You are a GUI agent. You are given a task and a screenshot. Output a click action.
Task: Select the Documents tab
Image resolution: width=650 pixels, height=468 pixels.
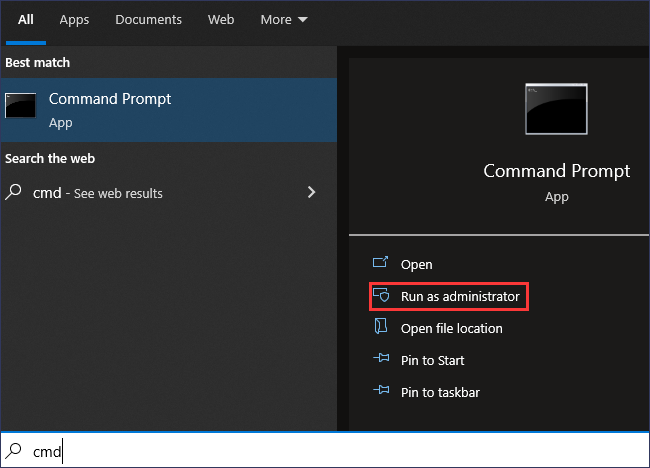[x=148, y=20]
